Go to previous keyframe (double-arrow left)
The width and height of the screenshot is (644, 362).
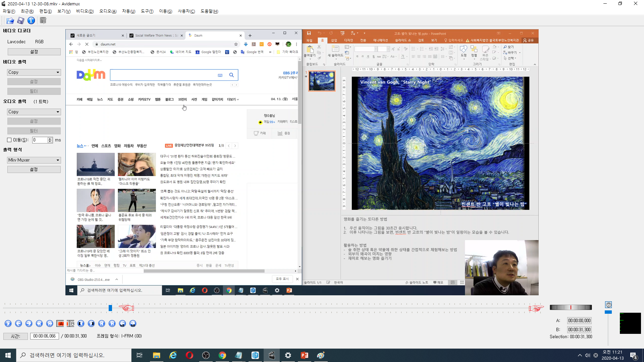pyautogui.click(x=39, y=323)
